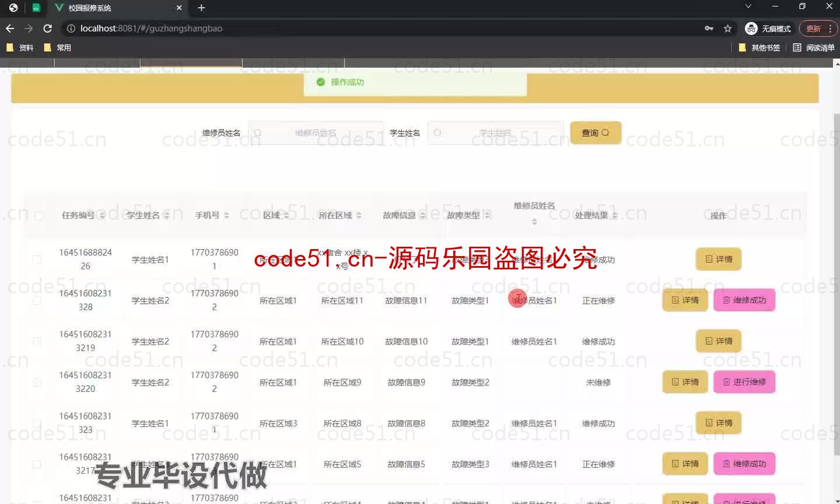This screenshot has width=840, height=504.
Task: Open the 其他书签 folder
Action: pos(759,48)
